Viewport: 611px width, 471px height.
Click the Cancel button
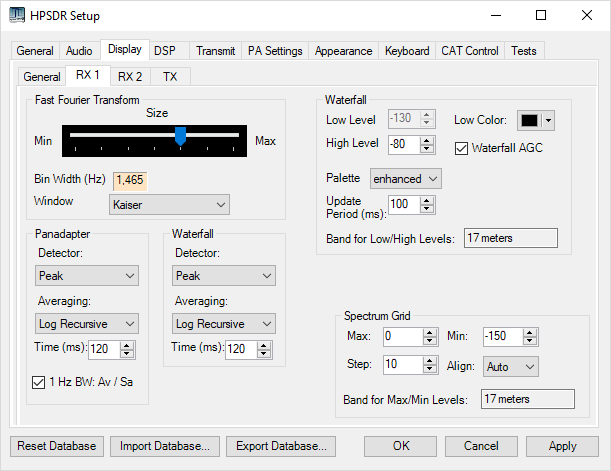[481, 446]
